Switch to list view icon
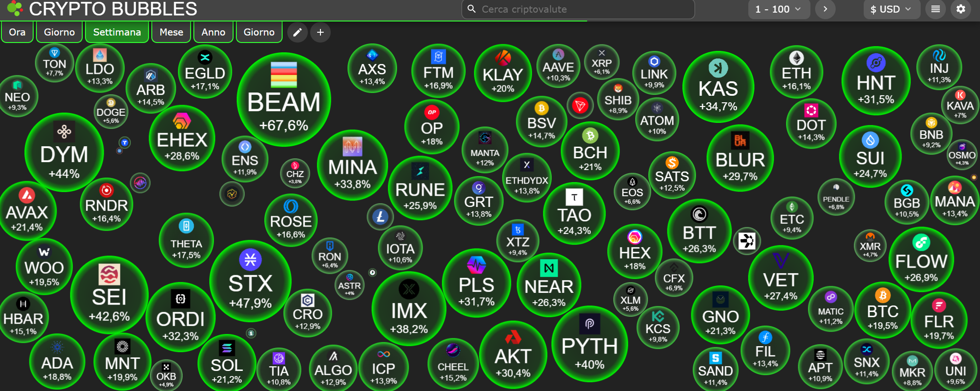The image size is (980, 391). [936, 9]
